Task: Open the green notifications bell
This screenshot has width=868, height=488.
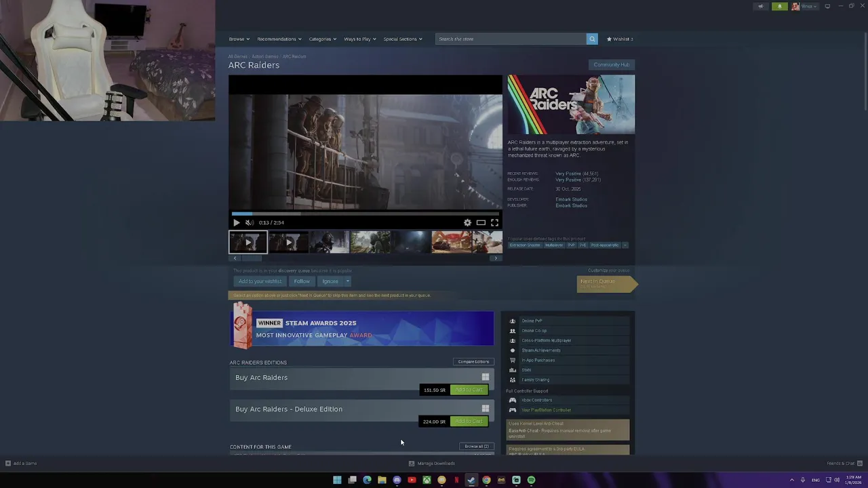Action: [x=780, y=6]
